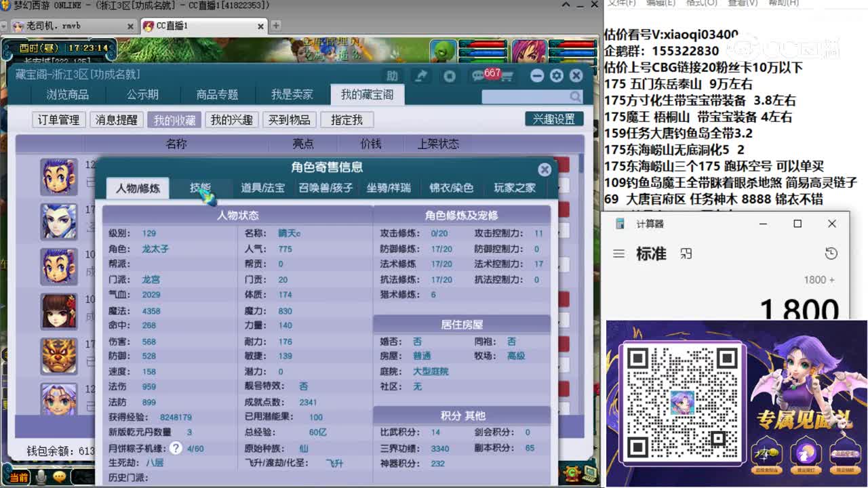Close the 老司机.rmvb browser tab
This screenshot has height=488, width=868.
pyautogui.click(x=130, y=26)
